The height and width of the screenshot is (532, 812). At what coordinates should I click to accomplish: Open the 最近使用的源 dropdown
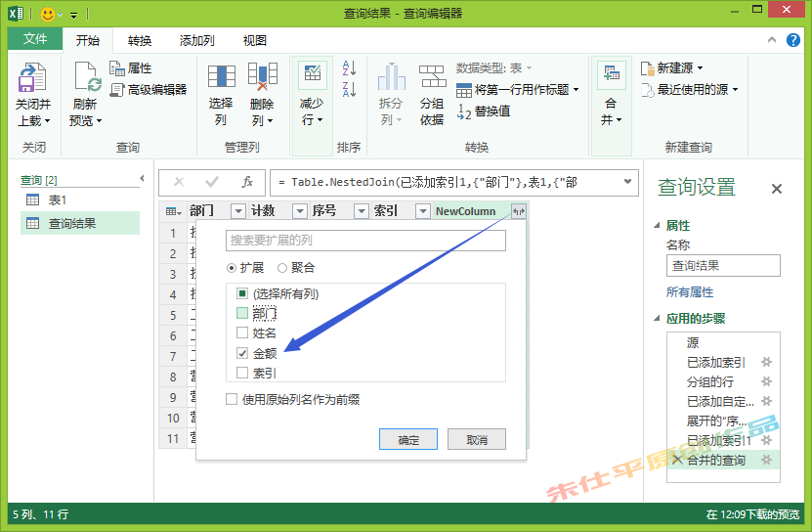pyautogui.click(x=735, y=90)
